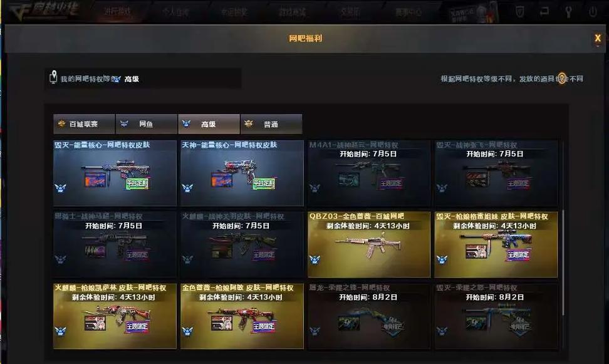Click the wing badge icon on QBZ03 card
The image size is (609, 364).
click(x=315, y=259)
